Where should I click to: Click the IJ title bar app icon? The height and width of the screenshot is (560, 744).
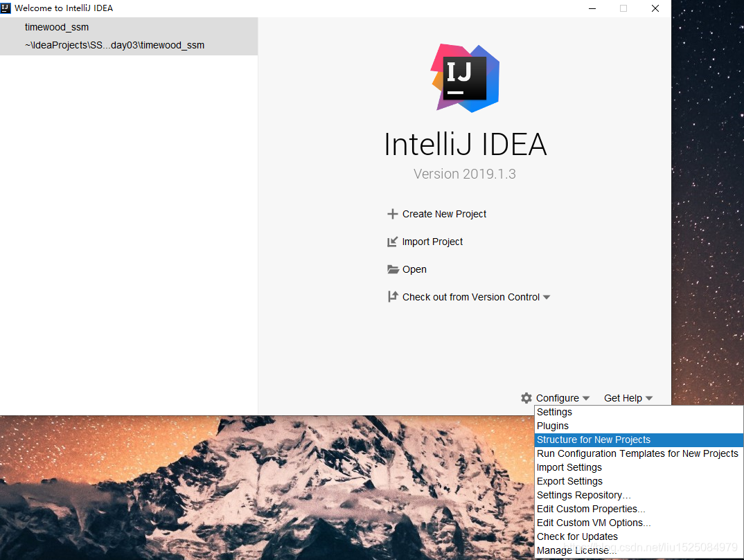coord(6,8)
